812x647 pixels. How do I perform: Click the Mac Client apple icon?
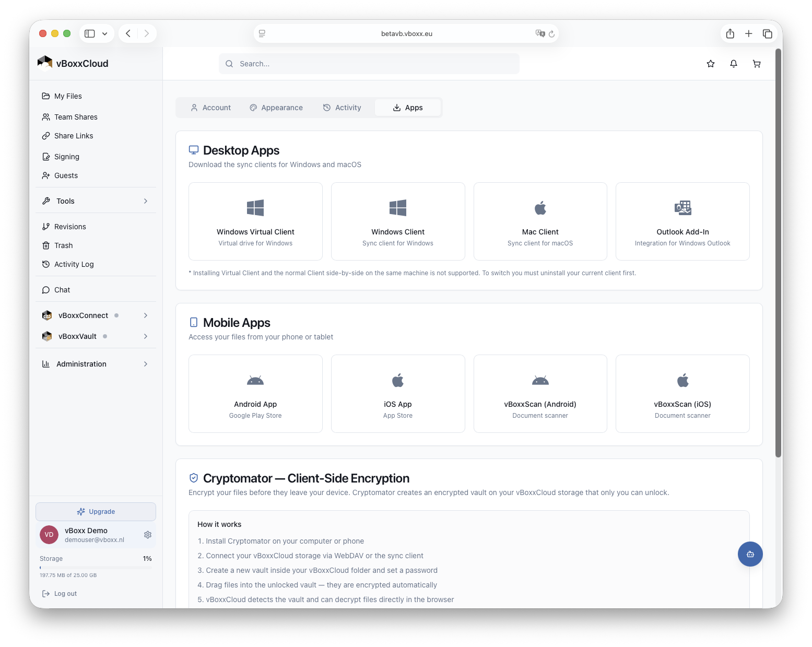pyautogui.click(x=540, y=208)
